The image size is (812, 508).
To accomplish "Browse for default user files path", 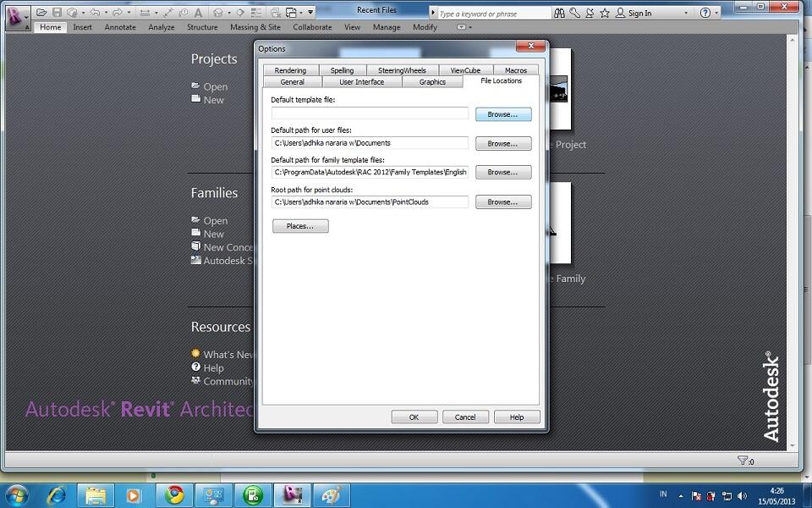I will (x=502, y=144).
